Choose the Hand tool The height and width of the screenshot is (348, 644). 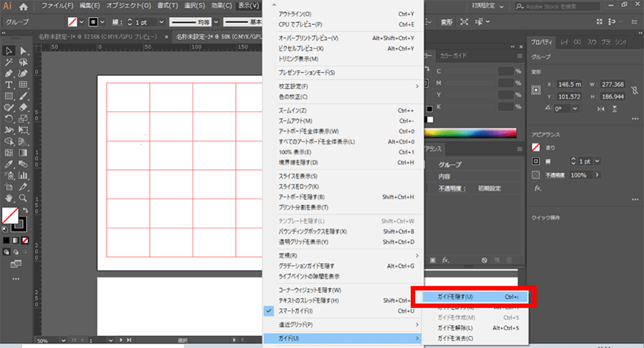(x=9, y=198)
